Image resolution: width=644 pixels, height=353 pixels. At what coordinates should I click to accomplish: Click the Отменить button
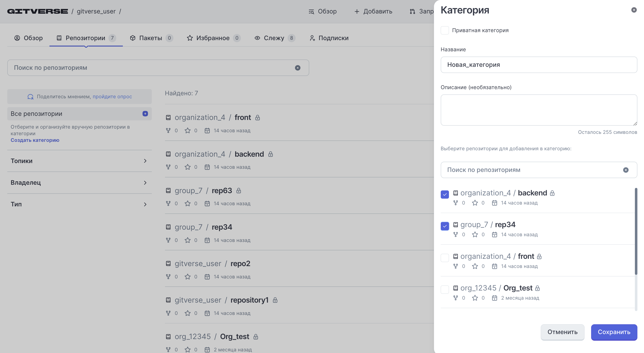click(x=562, y=332)
